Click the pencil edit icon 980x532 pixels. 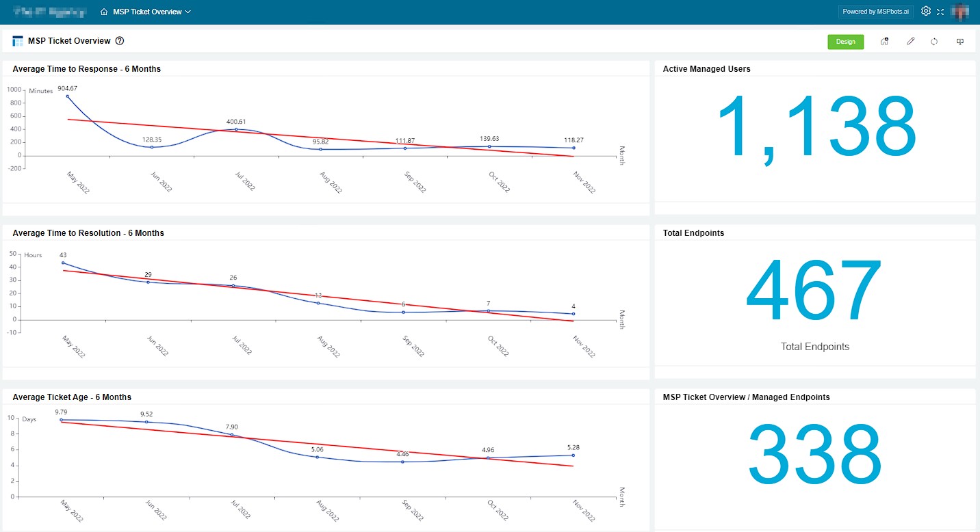click(x=910, y=42)
